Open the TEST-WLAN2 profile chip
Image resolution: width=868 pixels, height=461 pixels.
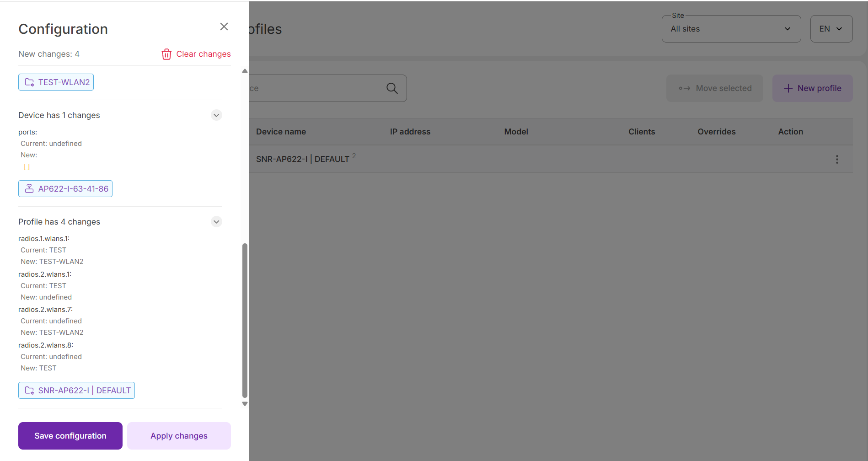click(x=56, y=82)
